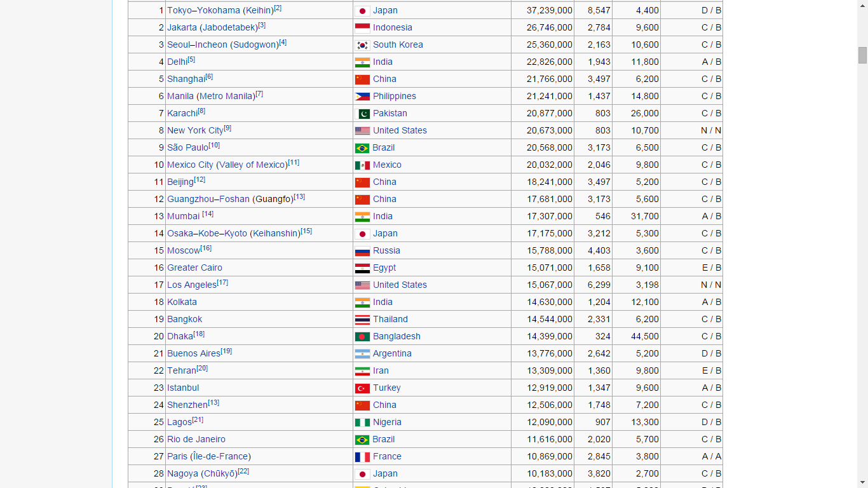Image resolution: width=868 pixels, height=488 pixels.
Task: Click the Turkey flag icon
Action: pyautogui.click(x=362, y=388)
